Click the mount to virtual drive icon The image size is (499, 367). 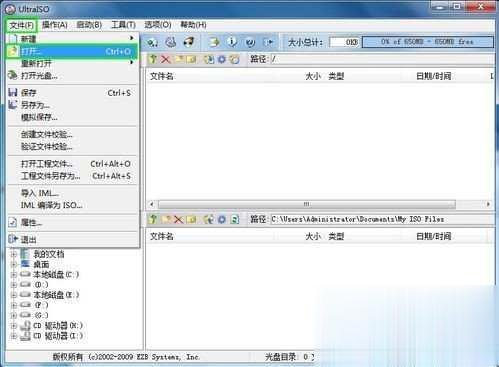pyautogui.click(x=189, y=42)
